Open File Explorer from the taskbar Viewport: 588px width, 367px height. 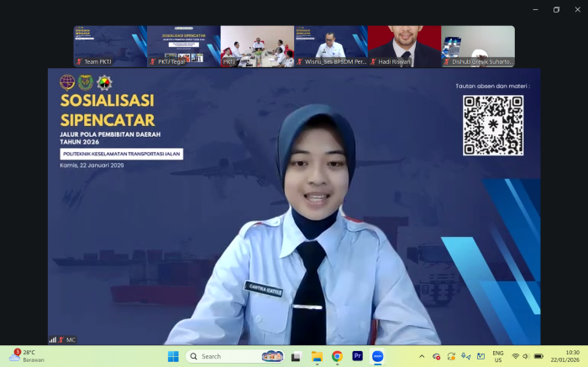pyautogui.click(x=317, y=356)
